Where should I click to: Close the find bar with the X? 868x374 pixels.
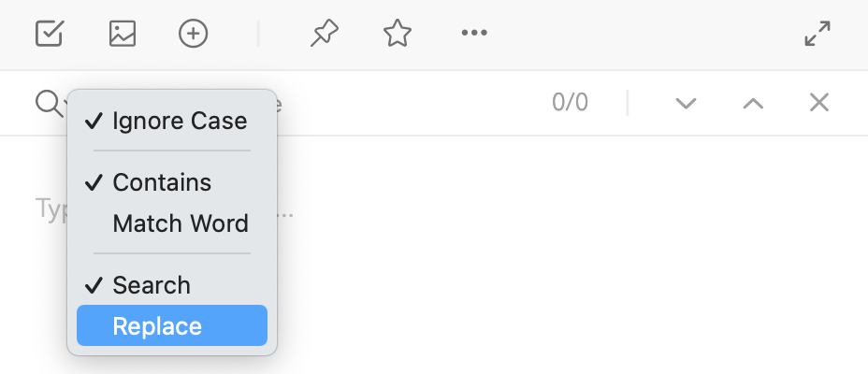[818, 102]
